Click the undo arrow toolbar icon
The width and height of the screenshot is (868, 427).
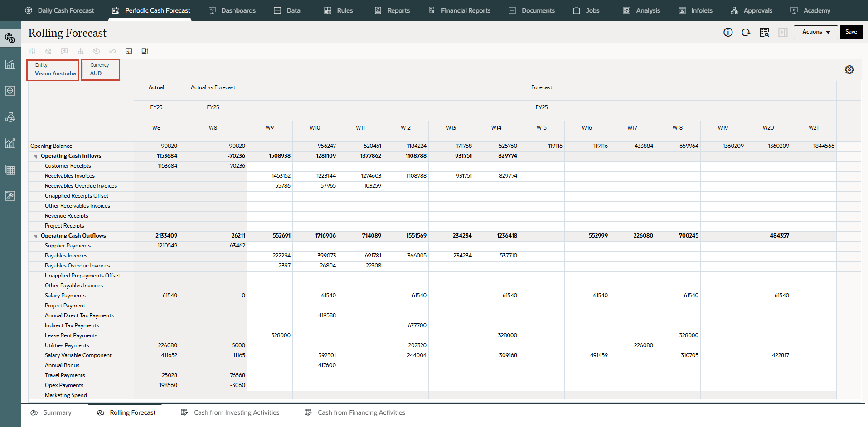(112, 51)
